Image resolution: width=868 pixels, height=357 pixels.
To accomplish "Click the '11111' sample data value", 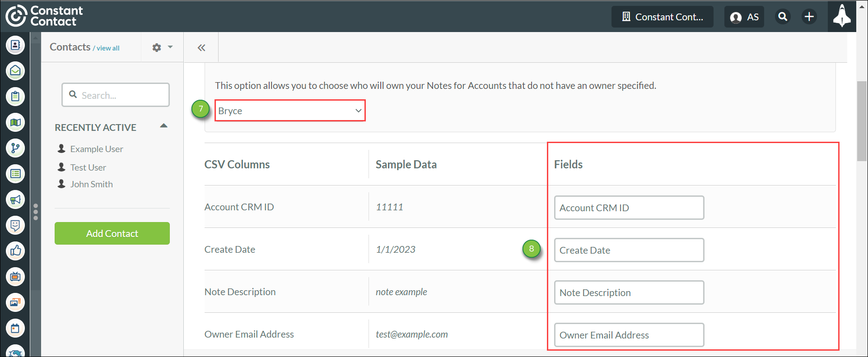I will point(389,207).
